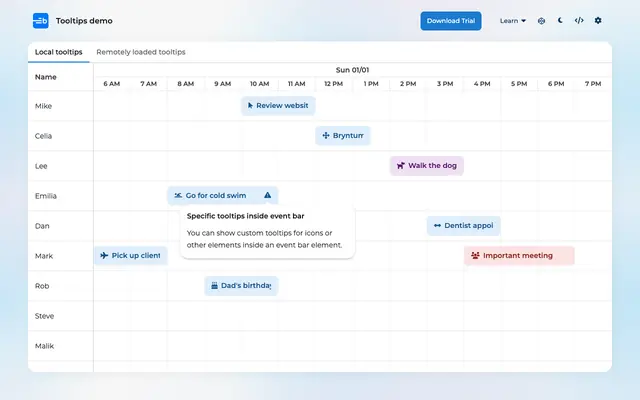Viewport: 640px width, 400px height.
Task: Click the 9 AM time header
Action: 223,84
